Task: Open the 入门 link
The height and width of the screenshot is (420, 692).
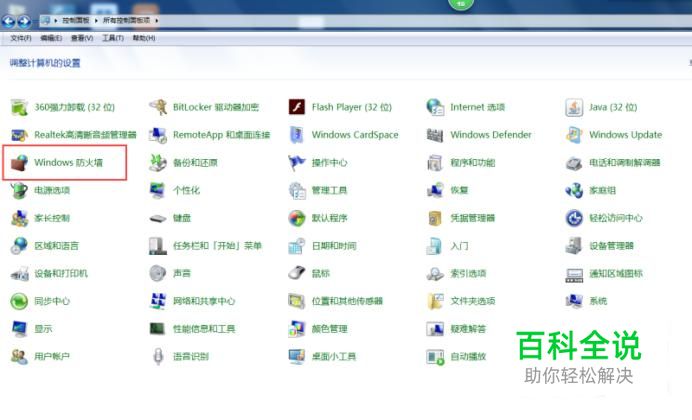Action: click(459, 246)
